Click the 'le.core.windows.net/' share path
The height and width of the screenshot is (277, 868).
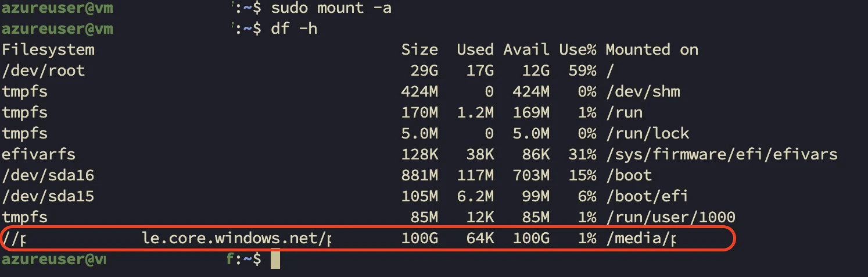(235, 239)
